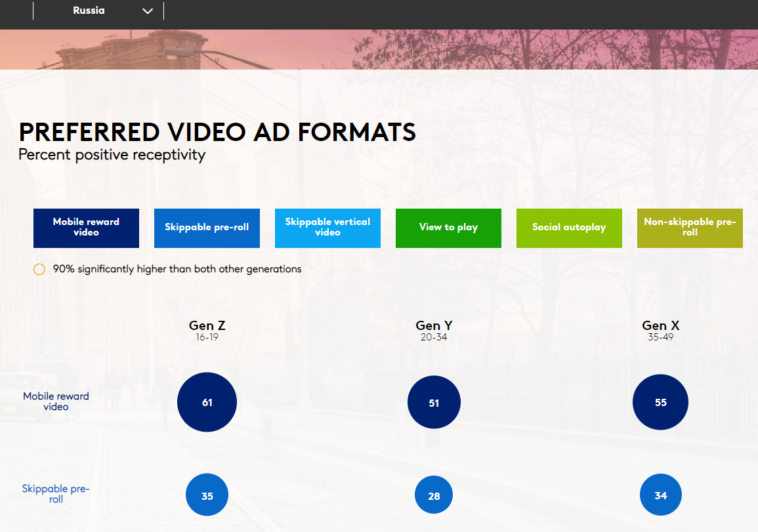
Task: Click the Gen X 34 bubble
Action: [x=661, y=495]
